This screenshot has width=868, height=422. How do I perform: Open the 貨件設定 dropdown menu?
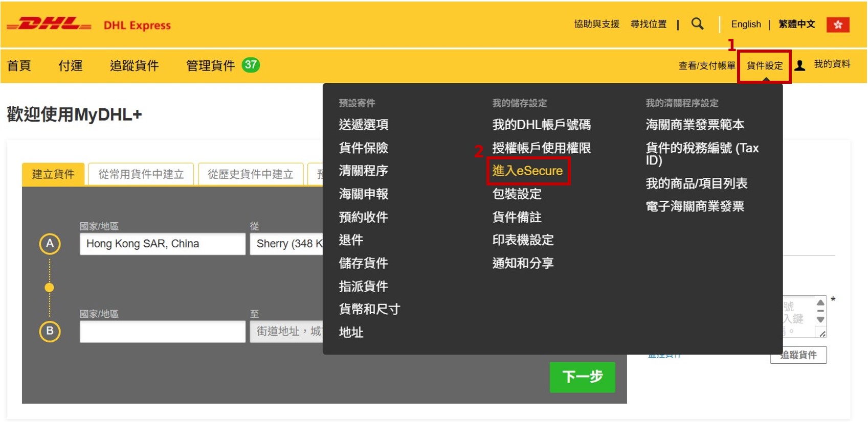[764, 65]
